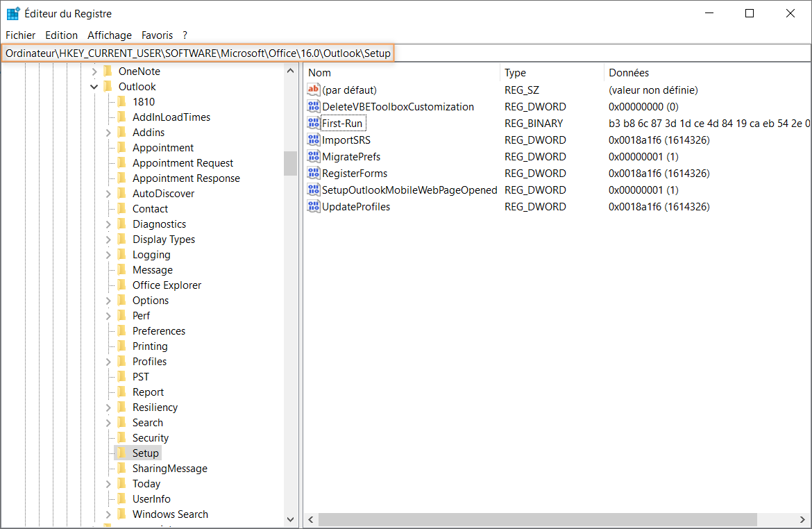The width and height of the screenshot is (812, 529).
Task: Click the tree pane scroll down arrow
Action: pyautogui.click(x=290, y=519)
